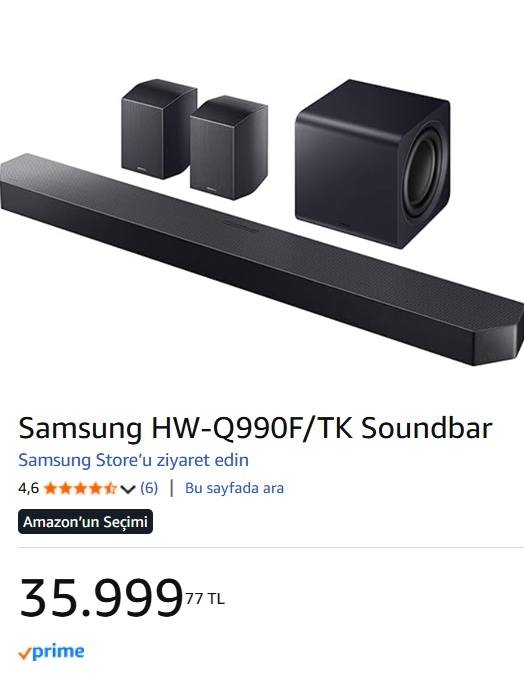Open the (6) customer reviews link
Screen dimensions: 524x686
[149, 488]
